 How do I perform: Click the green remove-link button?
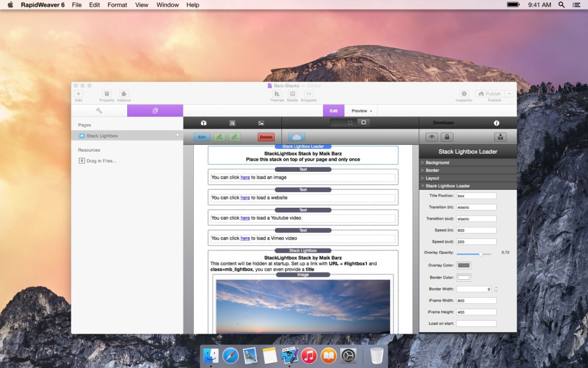(x=235, y=137)
